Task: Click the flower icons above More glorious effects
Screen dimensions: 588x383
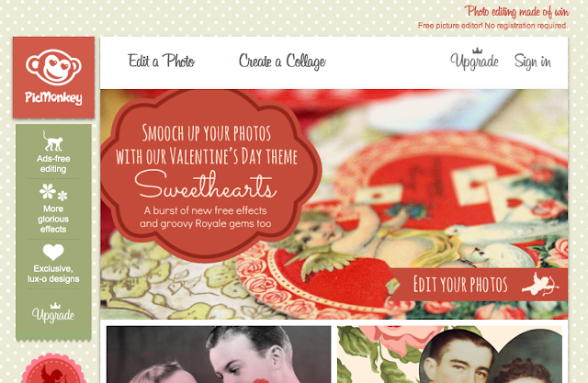Action: 53,192
